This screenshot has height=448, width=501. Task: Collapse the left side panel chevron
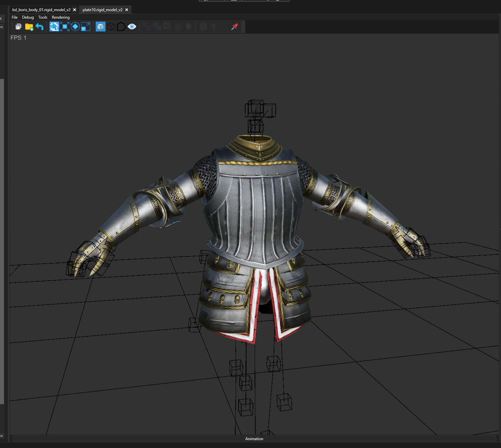tap(1, 19)
